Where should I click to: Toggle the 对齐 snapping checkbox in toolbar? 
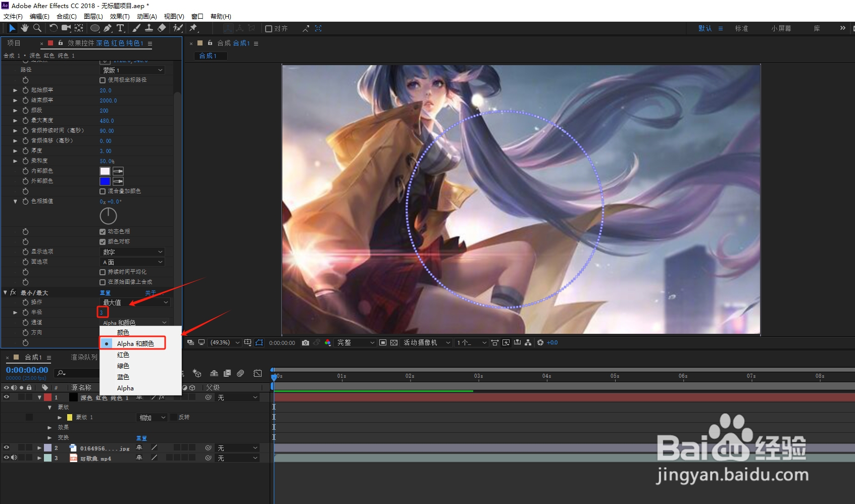coord(269,29)
